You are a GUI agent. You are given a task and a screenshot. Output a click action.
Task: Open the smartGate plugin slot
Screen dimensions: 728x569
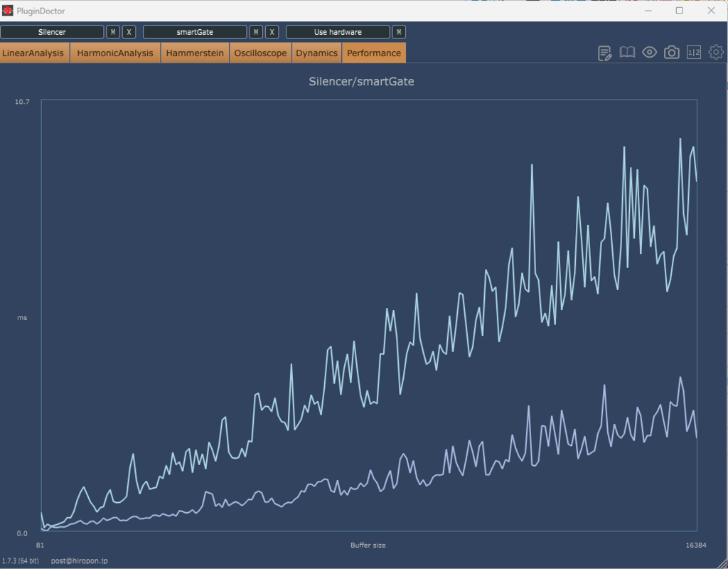pyautogui.click(x=195, y=32)
